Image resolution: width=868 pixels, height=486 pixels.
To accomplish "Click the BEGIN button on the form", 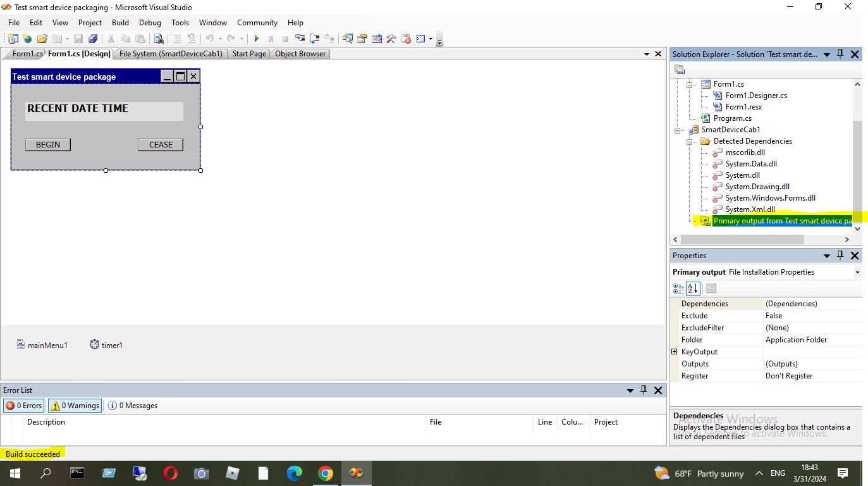I will click(48, 145).
